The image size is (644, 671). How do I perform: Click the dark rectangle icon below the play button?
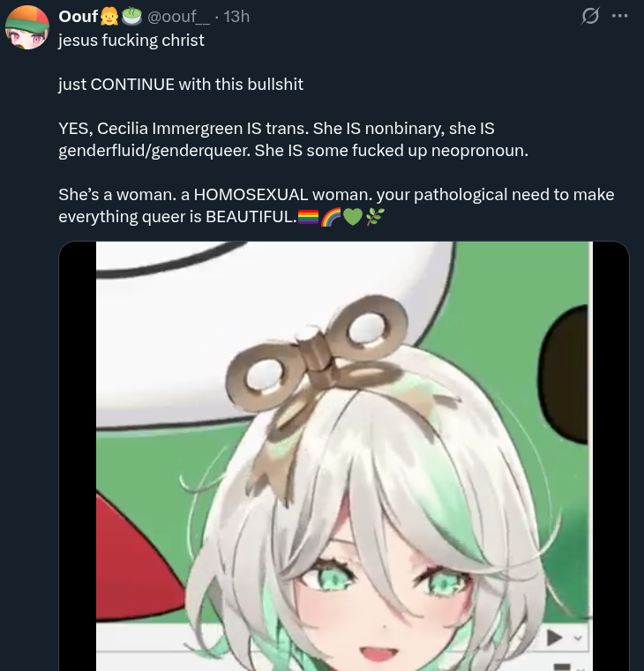click(x=562, y=667)
